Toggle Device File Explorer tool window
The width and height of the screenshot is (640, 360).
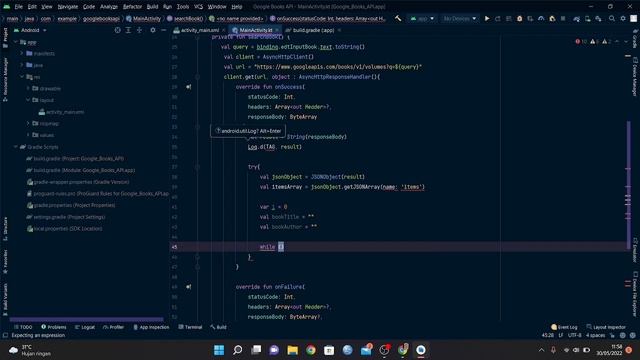pyautogui.click(x=635, y=293)
